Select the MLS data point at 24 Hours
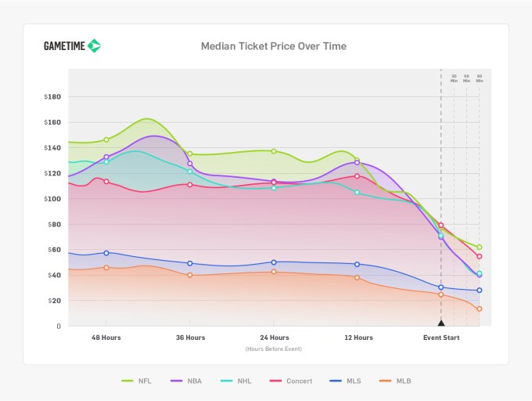 [274, 262]
